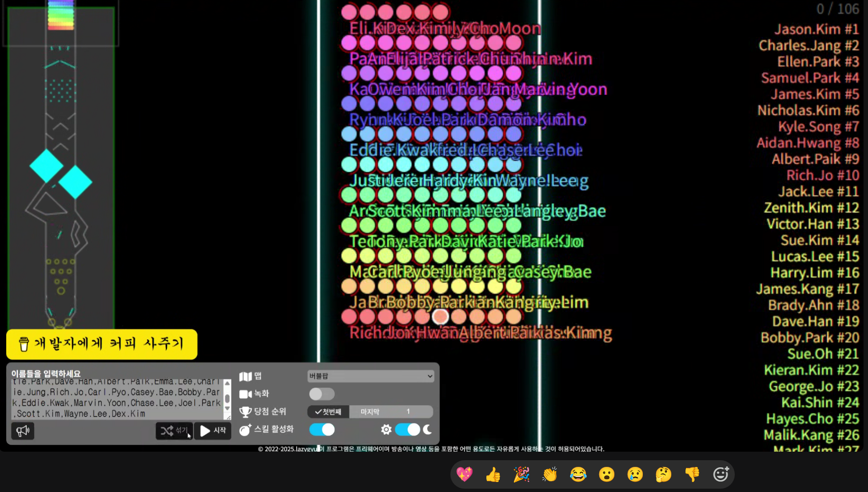Open the add more reactions picker
This screenshot has height=492, width=868.
tap(721, 474)
